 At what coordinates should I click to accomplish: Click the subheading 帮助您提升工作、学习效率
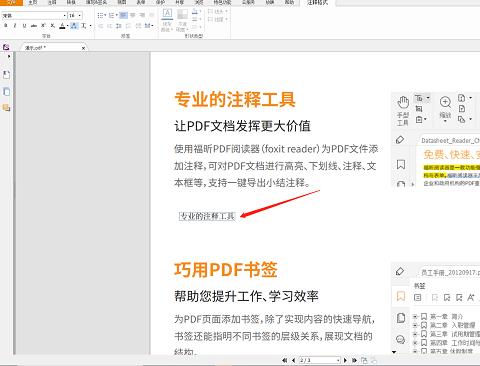(246, 296)
